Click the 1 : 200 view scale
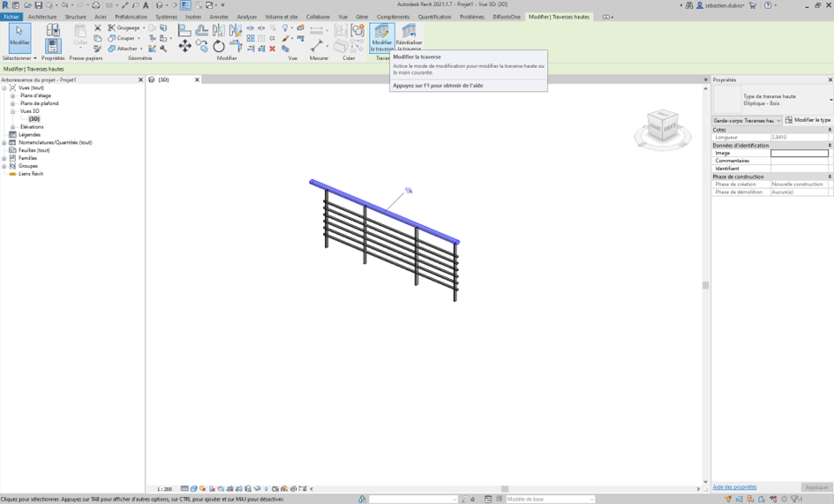The image size is (834, 504). point(164,489)
